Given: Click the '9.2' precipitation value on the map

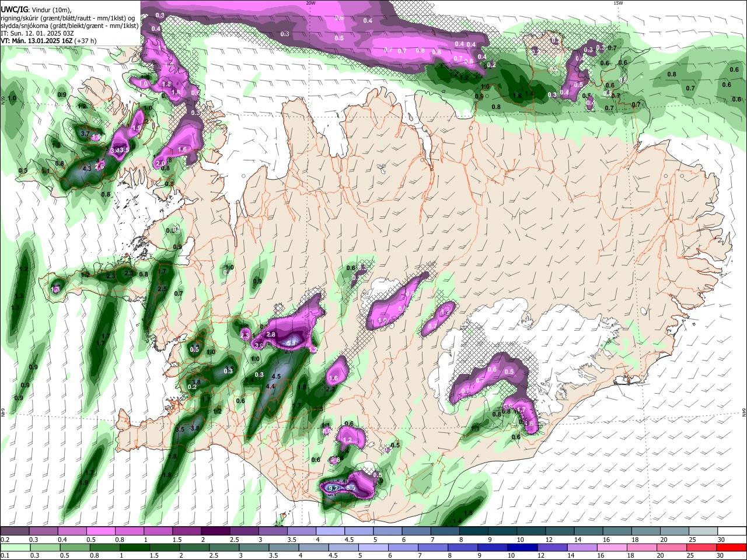Looking at the screenshot, I should pyautogui.click(x=334, y=488).
